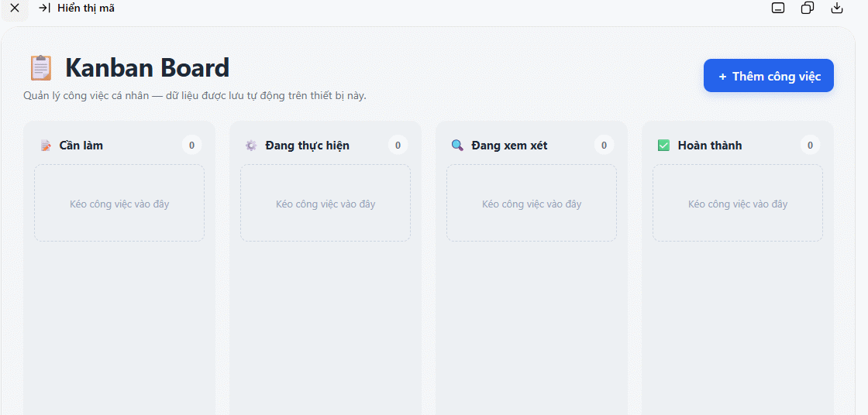
Task: Click the drop zone in 'Đang xem xét' column
Action: [532, 203]
